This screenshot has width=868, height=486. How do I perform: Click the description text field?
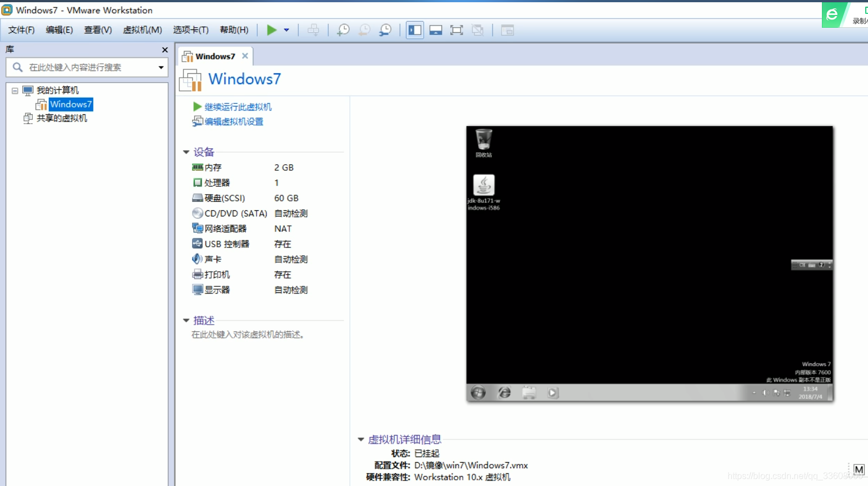click(x=249, y=335)
